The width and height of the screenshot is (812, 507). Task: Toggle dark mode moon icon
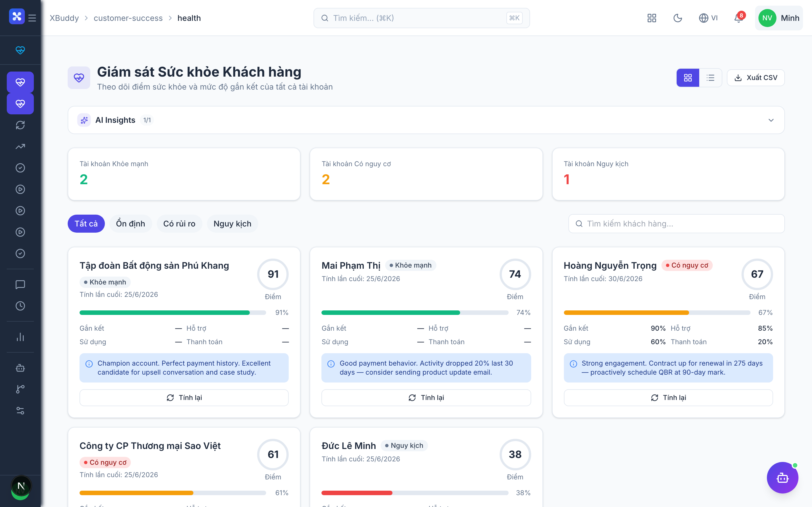678,18
